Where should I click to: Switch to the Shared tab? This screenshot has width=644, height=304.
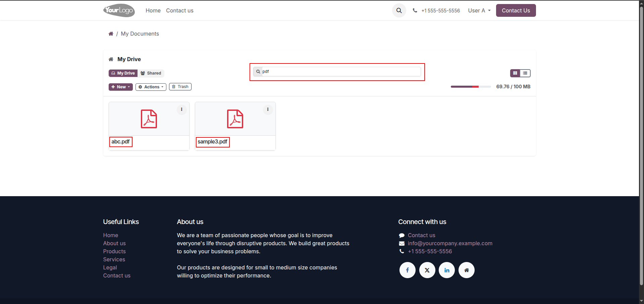[151, 73]
